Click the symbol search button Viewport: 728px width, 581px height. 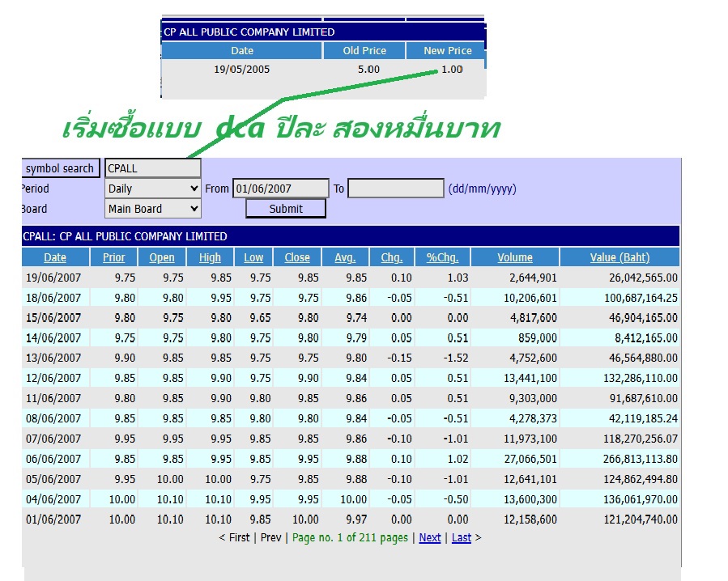pos(61,168)
